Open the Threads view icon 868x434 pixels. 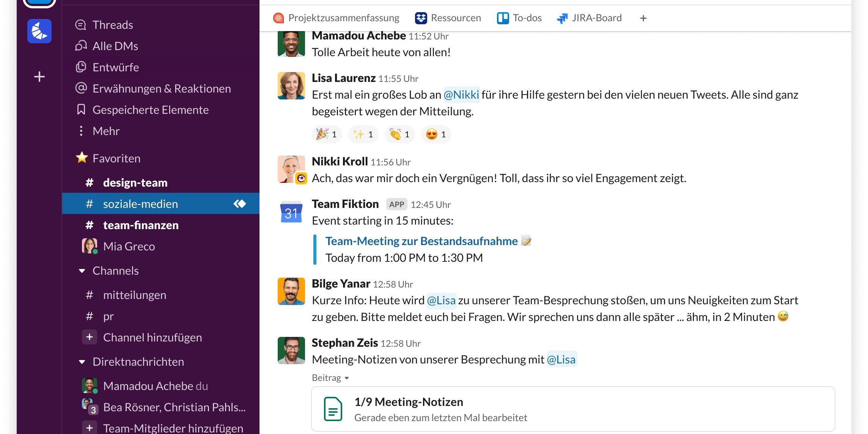[x=81, y=25]
